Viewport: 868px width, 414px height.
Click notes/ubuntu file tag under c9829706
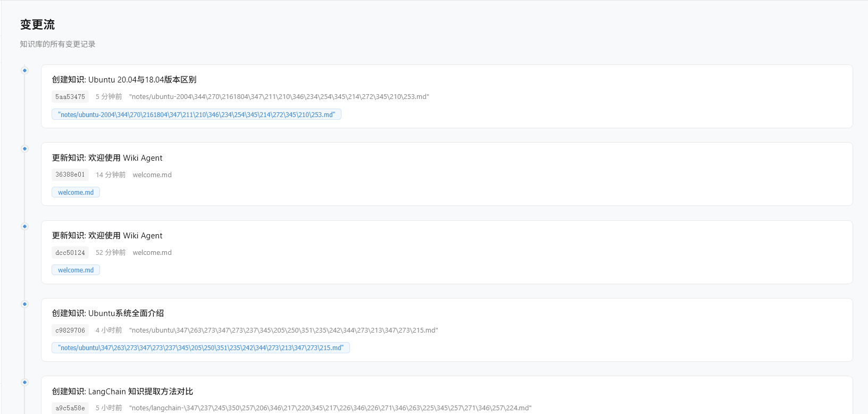click(201, 347)
